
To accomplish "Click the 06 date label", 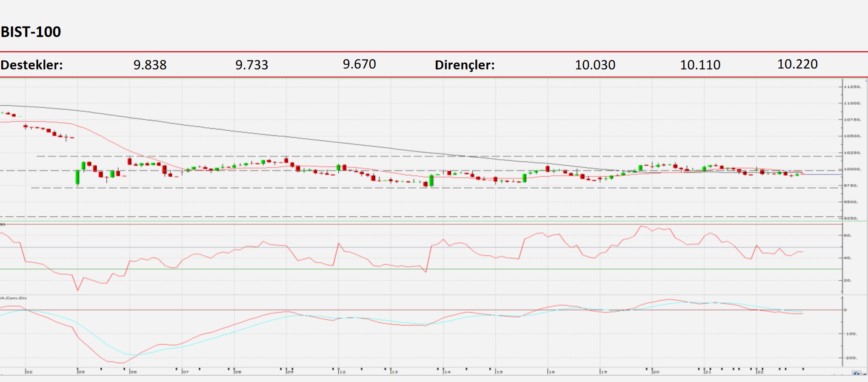I will tap(134, 372).
